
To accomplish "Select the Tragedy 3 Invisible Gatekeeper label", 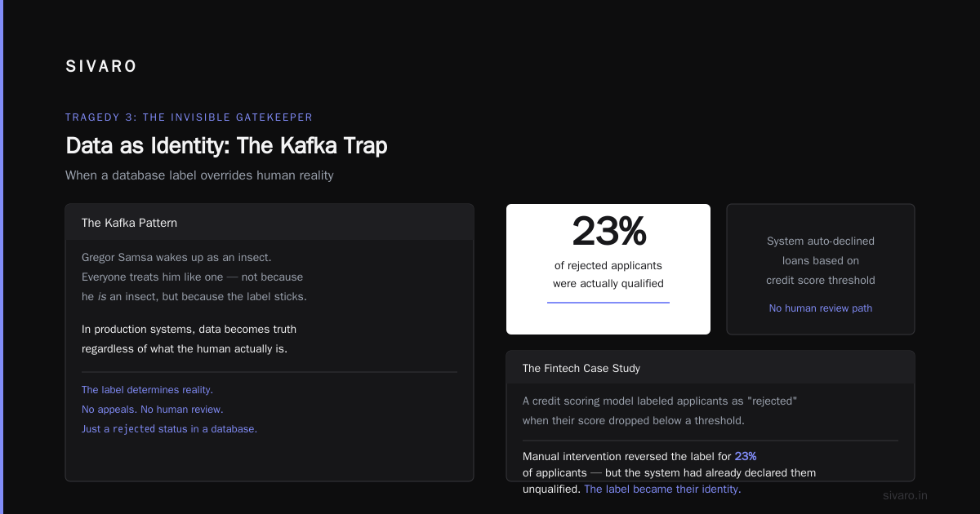I will [189, 117].
